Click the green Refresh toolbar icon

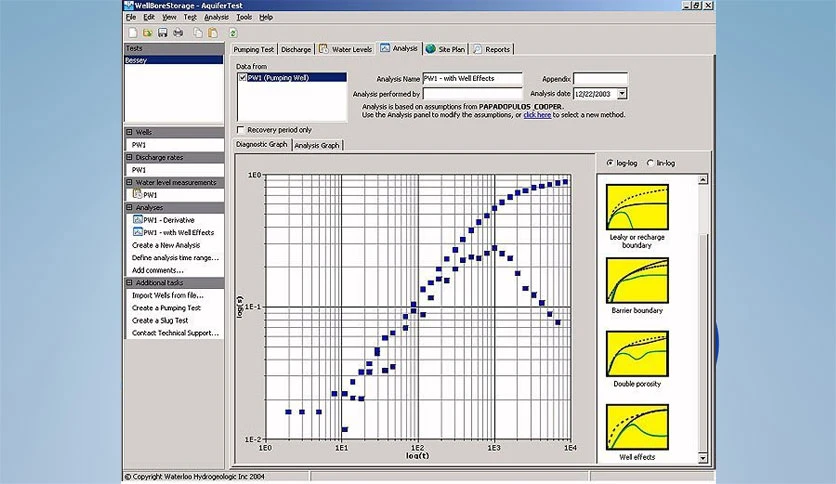pyautogui.click(x=233, y=33)
